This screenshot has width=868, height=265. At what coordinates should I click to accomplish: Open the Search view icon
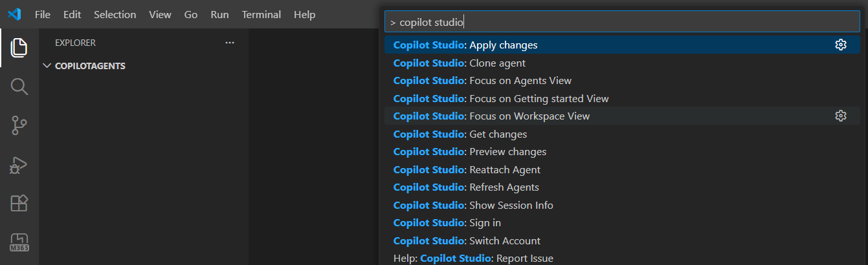click(x=19, y=87)
